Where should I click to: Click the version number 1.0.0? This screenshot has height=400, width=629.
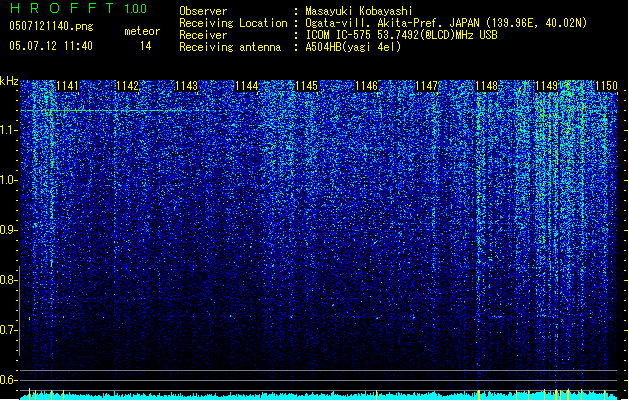[x=135, y=8]
